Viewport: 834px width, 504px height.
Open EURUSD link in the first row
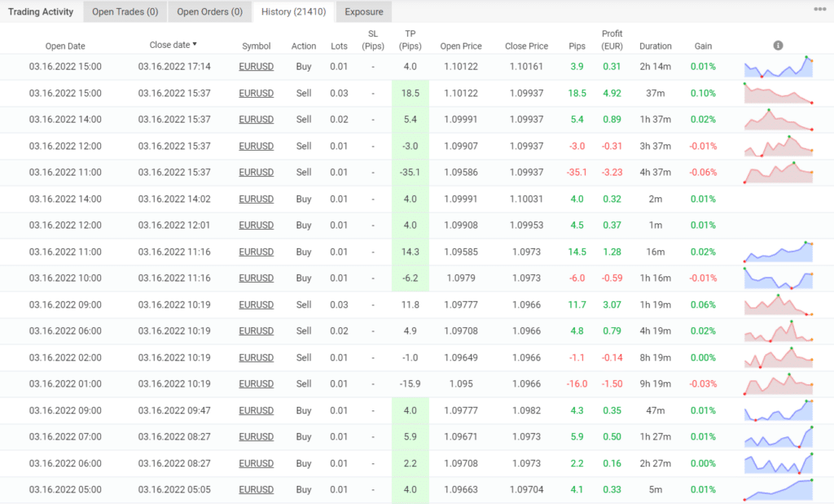tap(256, 66)
